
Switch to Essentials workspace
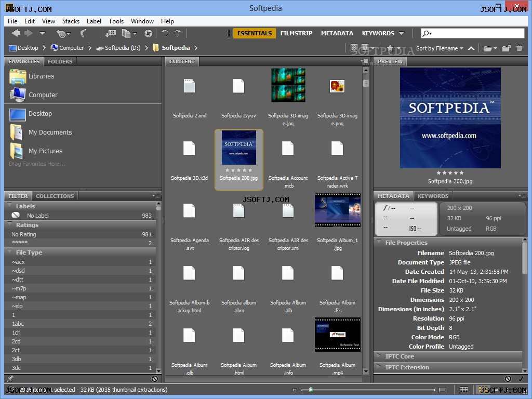point(255,33)
